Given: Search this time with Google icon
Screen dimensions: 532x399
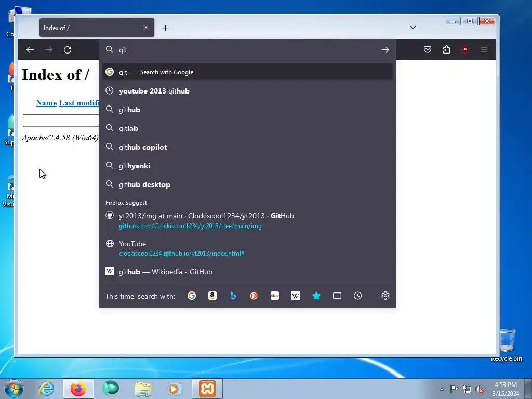Looking at the screenshot, I should pyautogui.click(x=192, y=296).
